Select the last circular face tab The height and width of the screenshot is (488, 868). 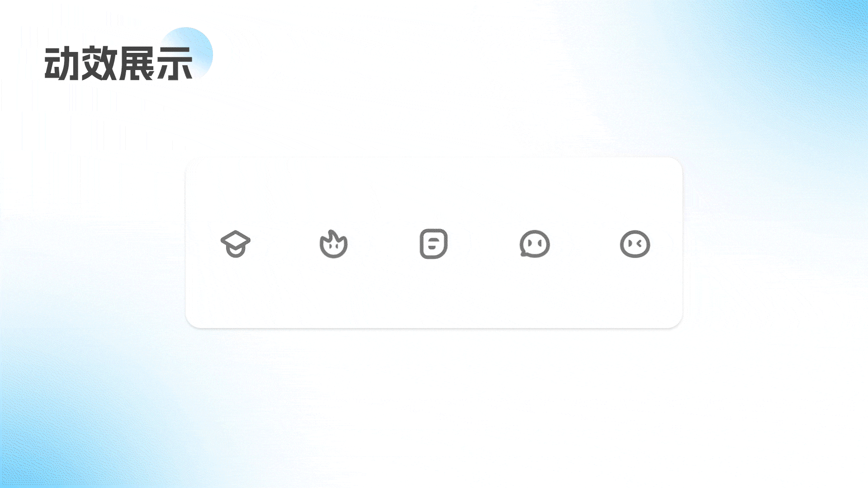coord(635,244)
